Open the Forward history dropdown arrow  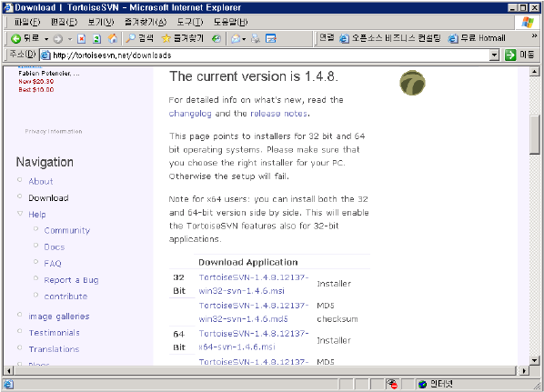[x=70, y=39]
